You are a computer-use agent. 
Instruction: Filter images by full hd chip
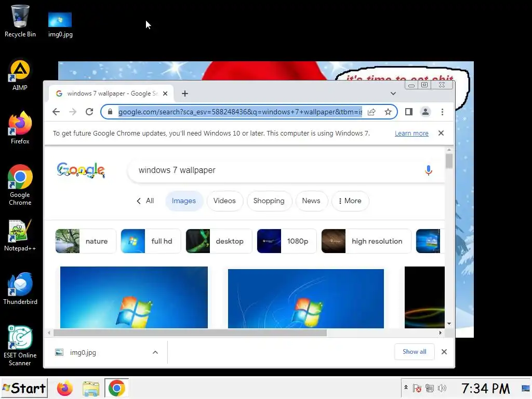(150, 241)
